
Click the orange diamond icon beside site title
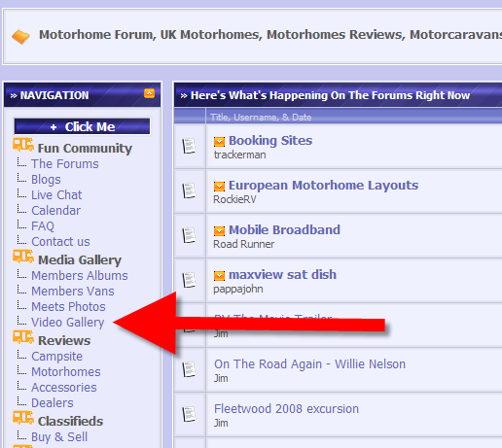(x=20, y=37)
